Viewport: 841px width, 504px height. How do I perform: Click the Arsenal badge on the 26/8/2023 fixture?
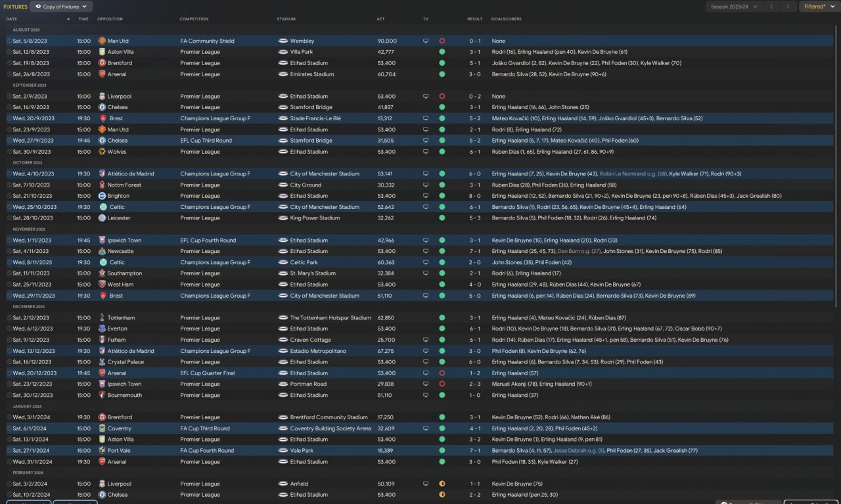[102, 74]
